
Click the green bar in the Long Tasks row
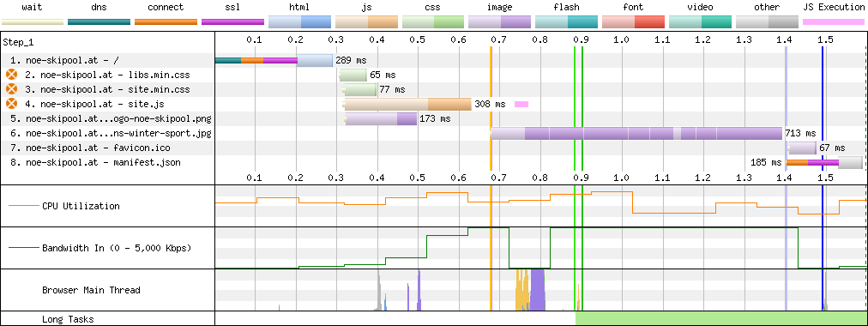coord(720,318)
